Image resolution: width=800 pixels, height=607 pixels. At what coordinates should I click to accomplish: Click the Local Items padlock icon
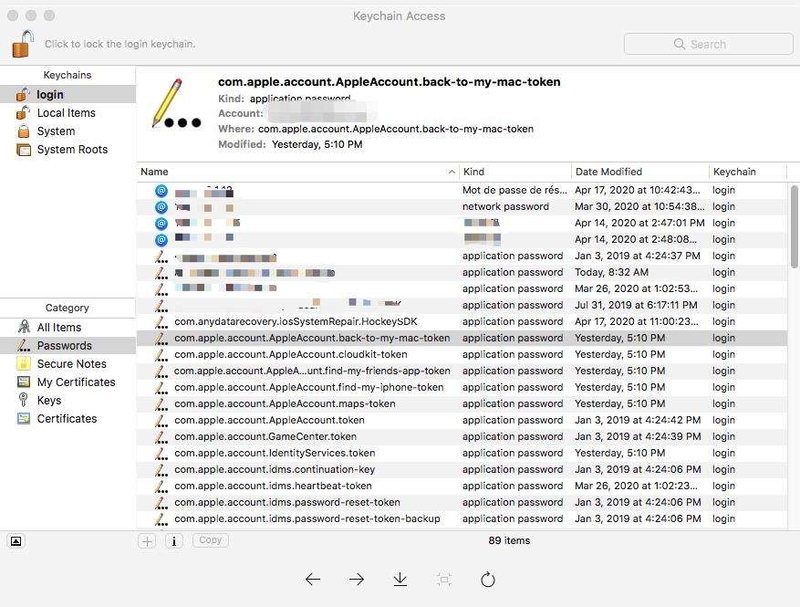tap(23, 113)
